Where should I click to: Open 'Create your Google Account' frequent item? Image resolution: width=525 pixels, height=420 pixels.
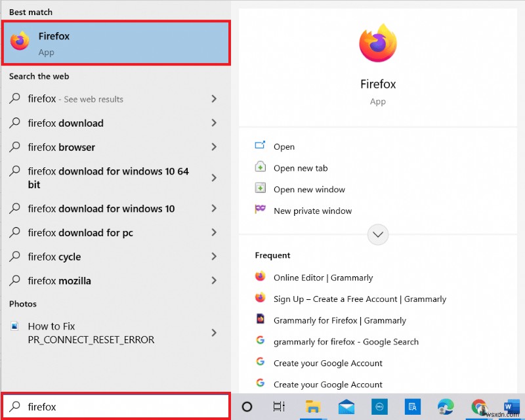(x=327, y=363)
